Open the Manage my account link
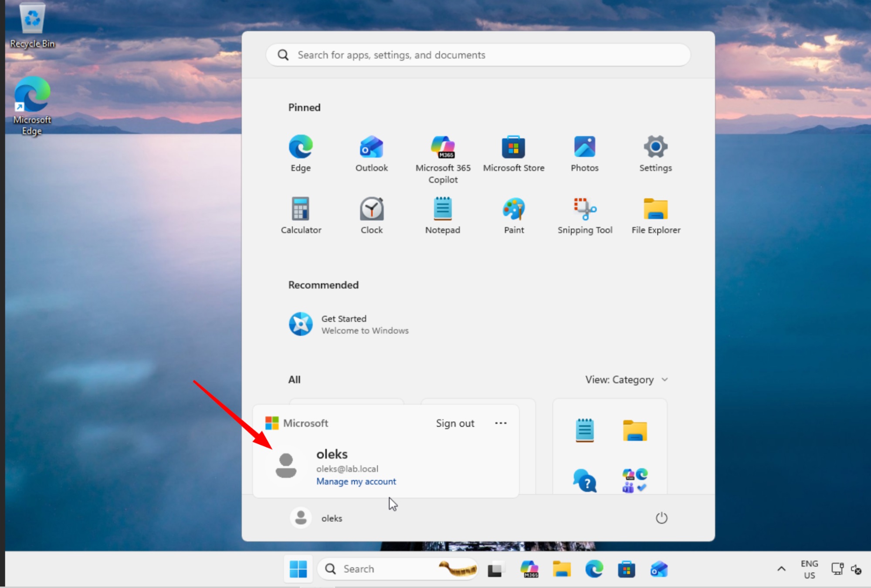 tap(356, 481)
